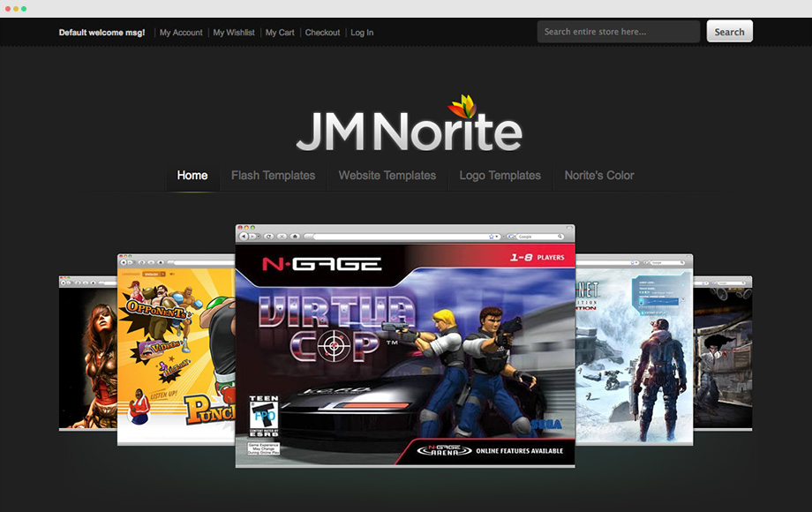Click the 'Default welcome msg!' text

tap(102, 33)
